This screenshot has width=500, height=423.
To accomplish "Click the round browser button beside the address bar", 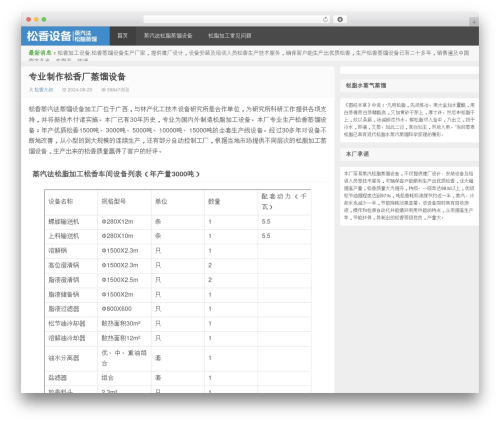I will point(340,19).
